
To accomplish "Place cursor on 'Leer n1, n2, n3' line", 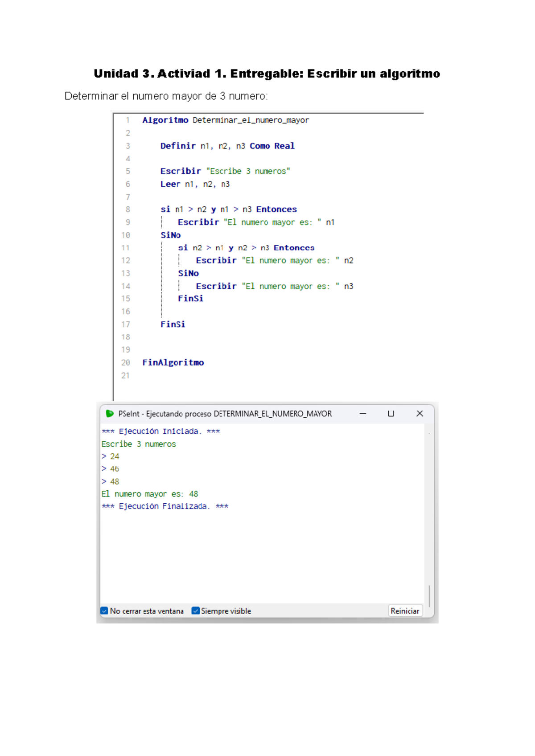I will (195, 184).
